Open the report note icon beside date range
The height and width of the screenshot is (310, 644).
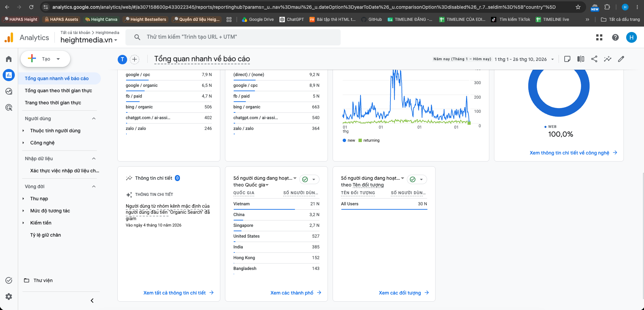567,59
